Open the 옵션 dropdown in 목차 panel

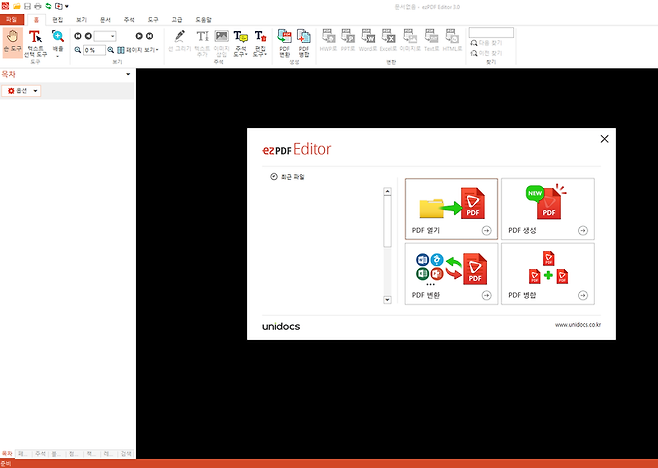click(22, 91)
